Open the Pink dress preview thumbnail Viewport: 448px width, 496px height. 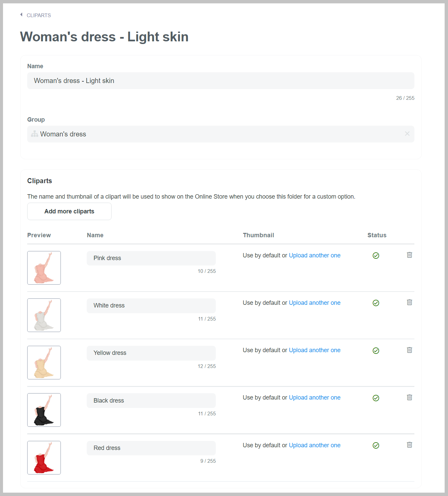coord(44,268)
